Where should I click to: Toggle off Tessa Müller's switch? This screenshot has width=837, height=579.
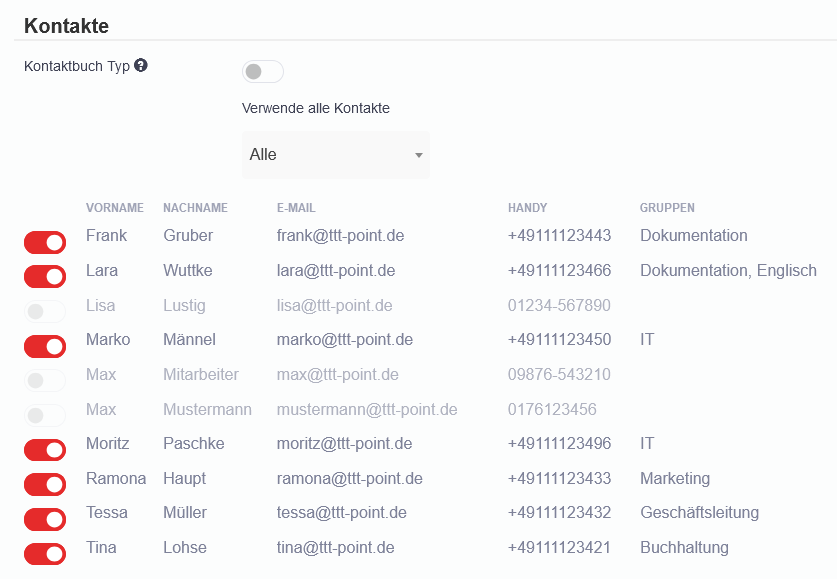(45, 519)
